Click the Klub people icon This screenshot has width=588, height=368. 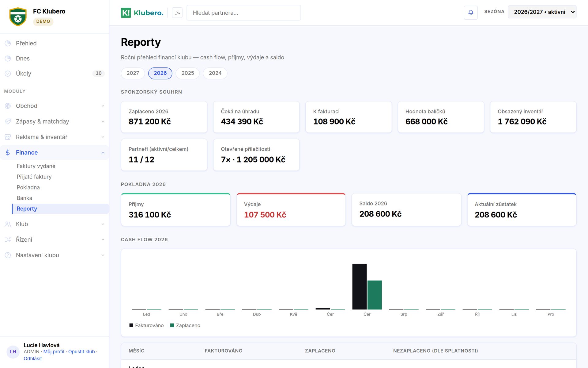click(8, 224)
